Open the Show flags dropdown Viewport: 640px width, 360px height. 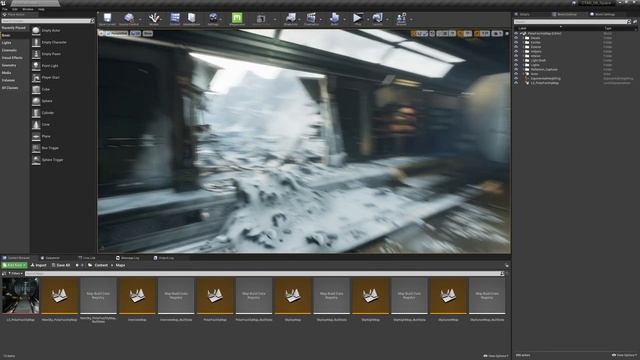(x=148, y=33)
